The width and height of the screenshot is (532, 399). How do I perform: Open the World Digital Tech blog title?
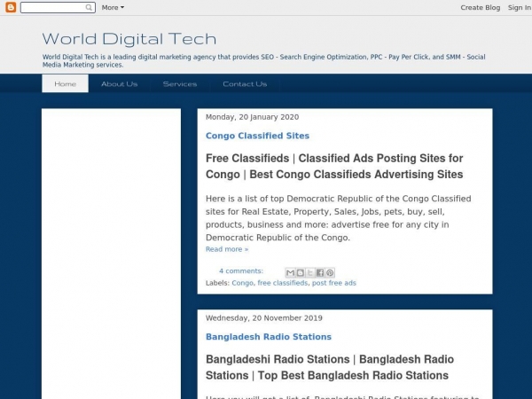129,39
